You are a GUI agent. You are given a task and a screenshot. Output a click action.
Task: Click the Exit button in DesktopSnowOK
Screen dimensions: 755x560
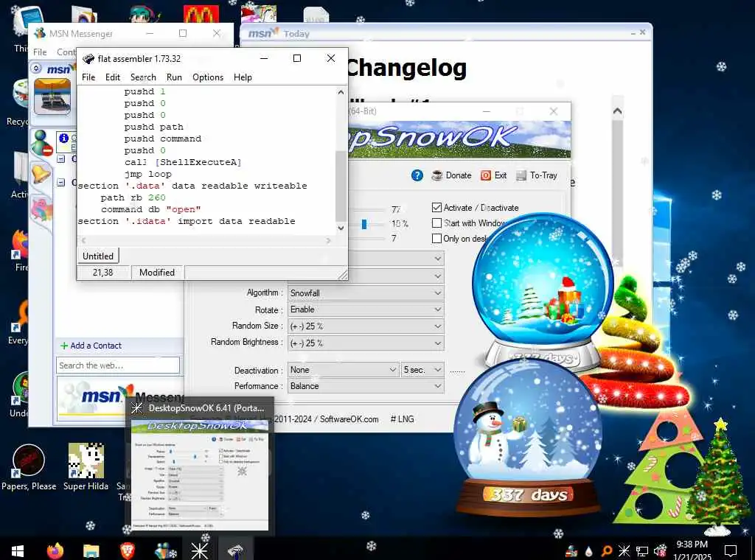point(494,175)
